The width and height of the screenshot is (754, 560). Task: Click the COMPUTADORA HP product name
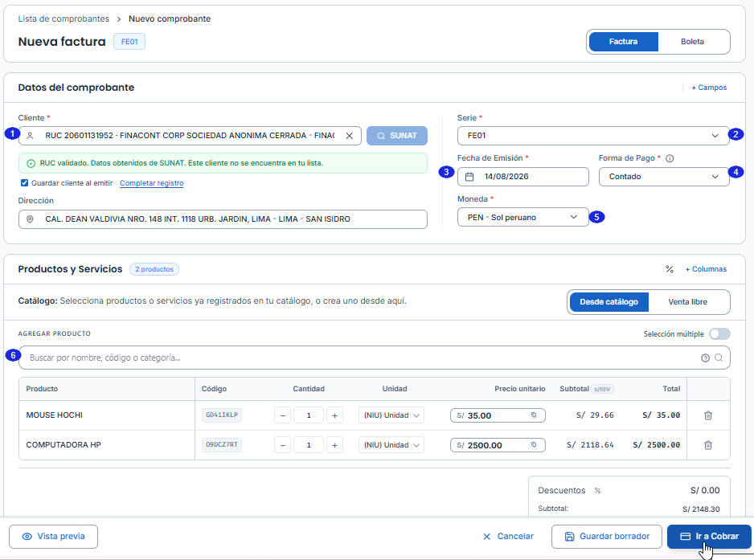tap(64, 445)
